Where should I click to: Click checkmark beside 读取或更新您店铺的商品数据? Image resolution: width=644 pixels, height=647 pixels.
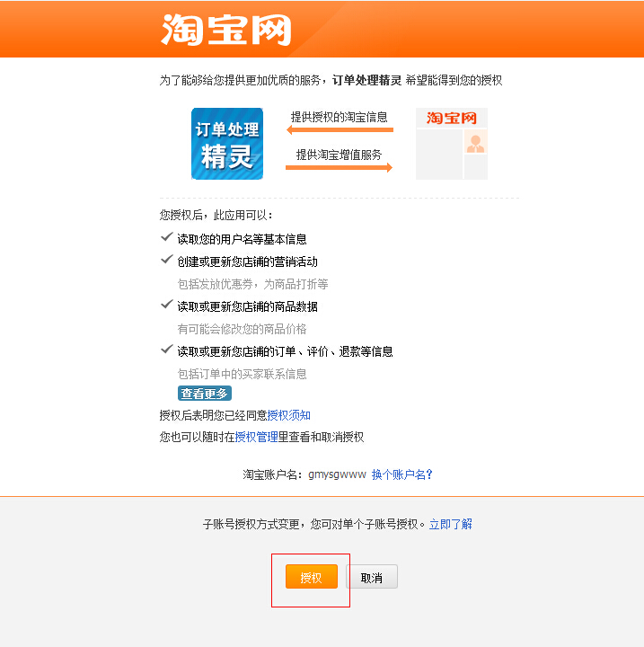click(167, 304)
